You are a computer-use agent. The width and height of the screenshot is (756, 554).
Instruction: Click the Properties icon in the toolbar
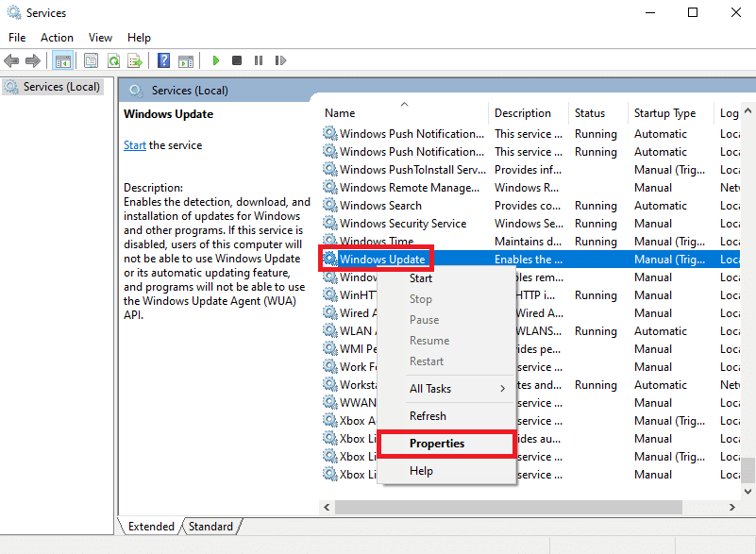coord(91,60)
